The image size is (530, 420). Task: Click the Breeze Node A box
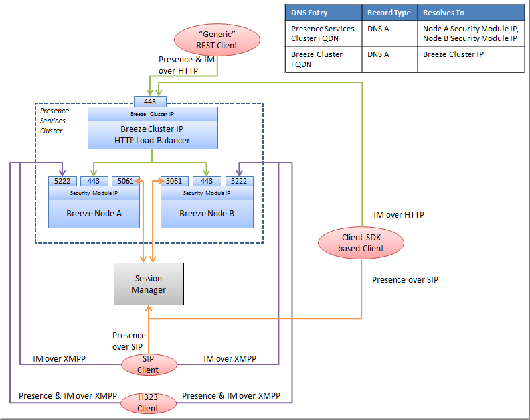tap(94, 214)
